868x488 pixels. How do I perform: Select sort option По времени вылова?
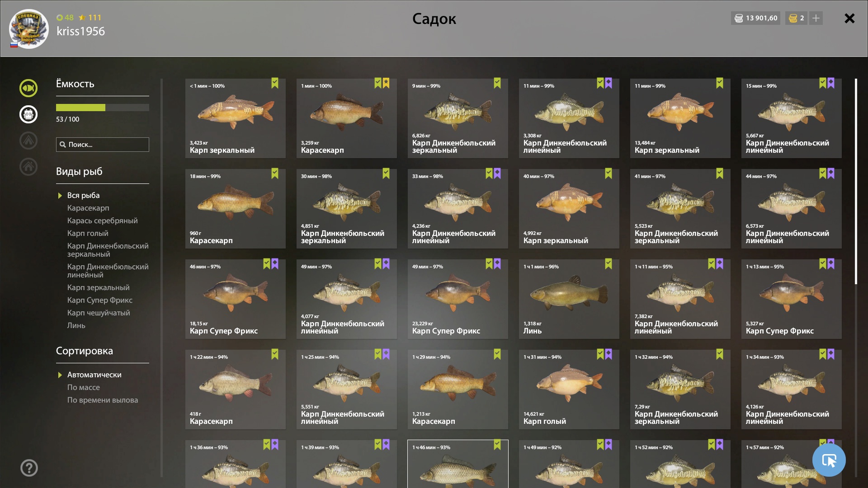(103, 400)
